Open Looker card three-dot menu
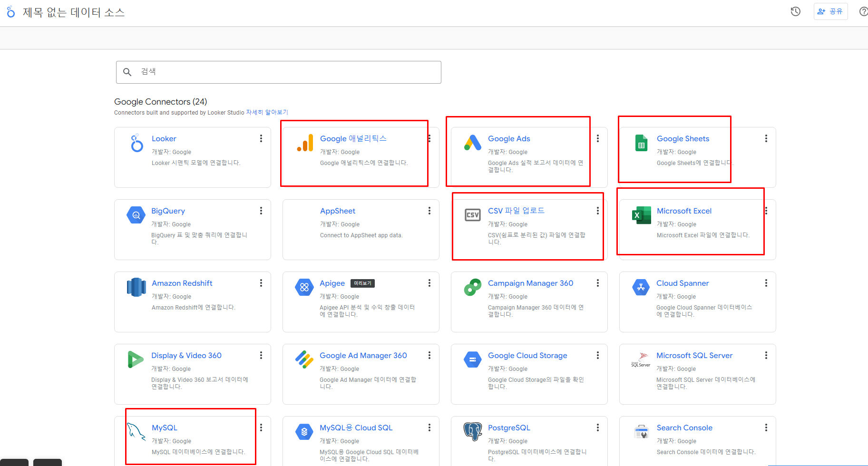The width and height of the screenshot is (868, 466). click(x=261, y=138)
